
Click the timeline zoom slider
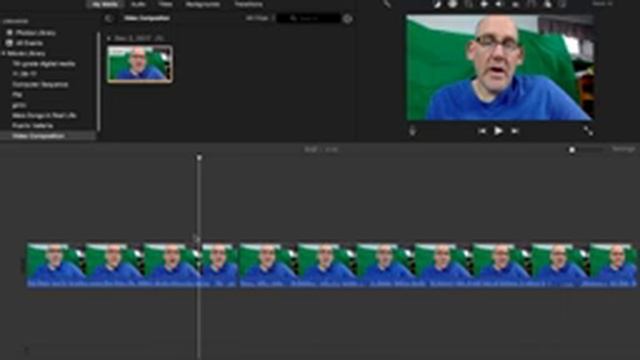586,150
